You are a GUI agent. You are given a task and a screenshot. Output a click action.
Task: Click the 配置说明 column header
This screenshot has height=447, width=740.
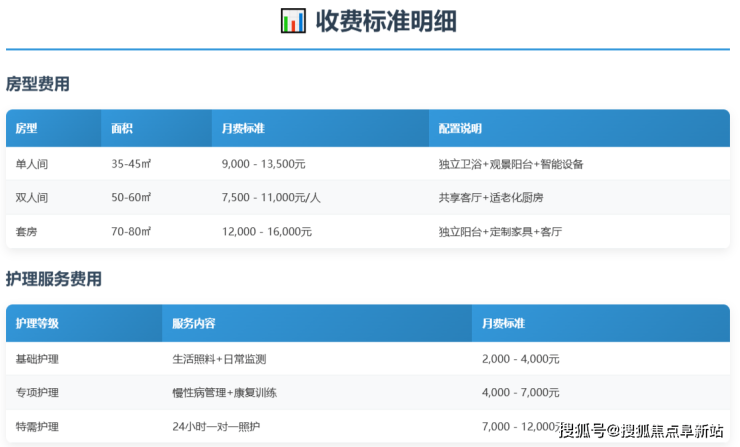coord(460,129)
